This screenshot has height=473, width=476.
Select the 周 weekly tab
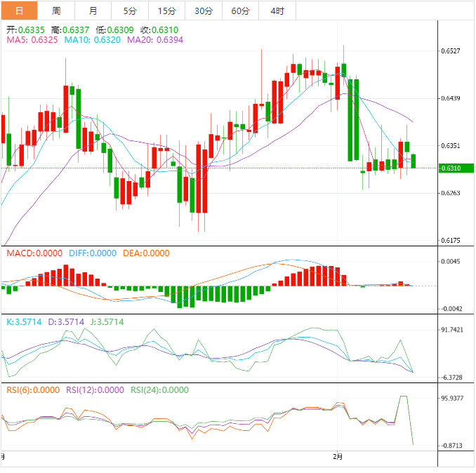pos(56,11)
